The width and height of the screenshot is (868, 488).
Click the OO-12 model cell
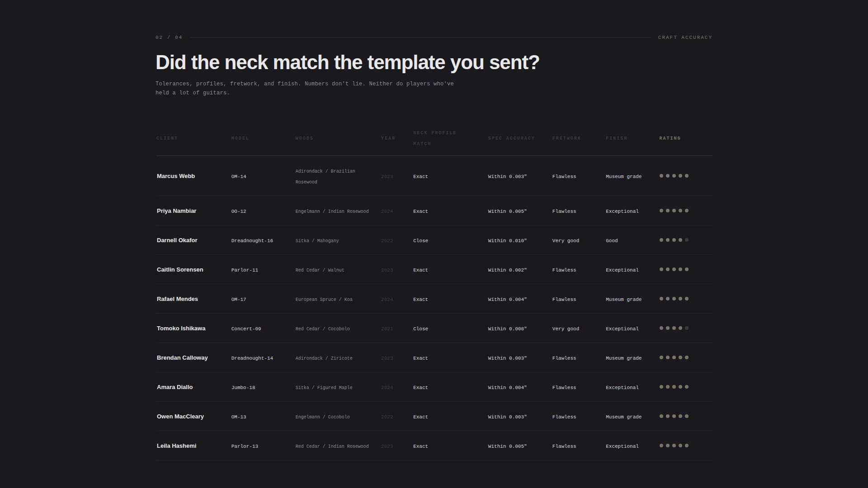239,211
